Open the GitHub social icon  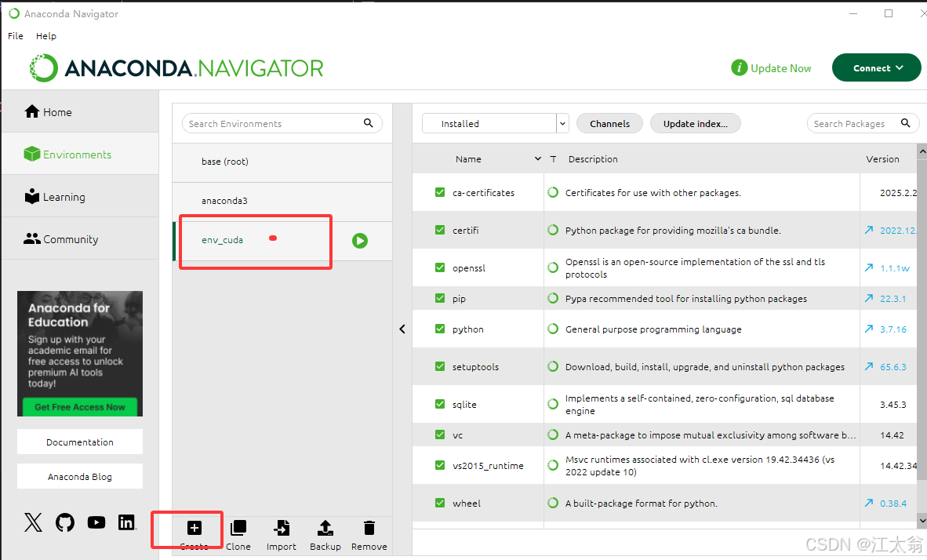(65, 522)
